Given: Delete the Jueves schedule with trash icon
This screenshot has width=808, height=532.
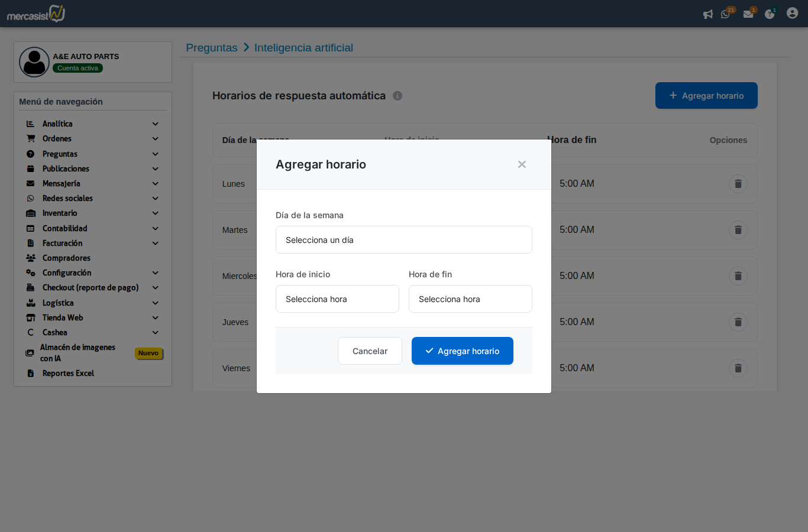Looking at the screenshot, I should tap(738, 322).
